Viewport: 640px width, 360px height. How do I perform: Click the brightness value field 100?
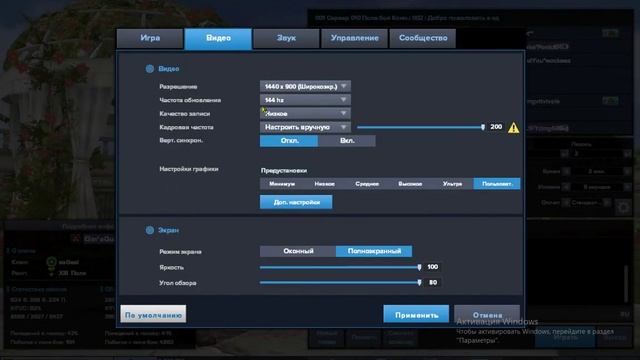pyautogui.click(x=432, y=267)
